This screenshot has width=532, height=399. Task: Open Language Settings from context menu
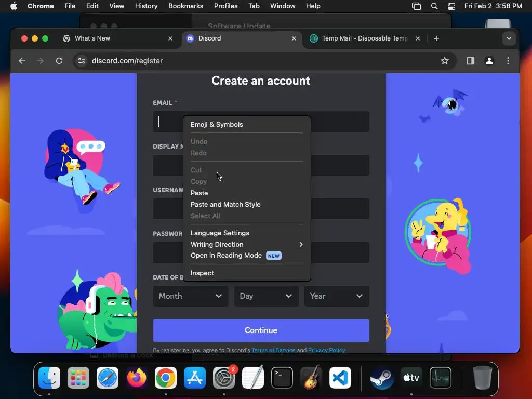247,233
